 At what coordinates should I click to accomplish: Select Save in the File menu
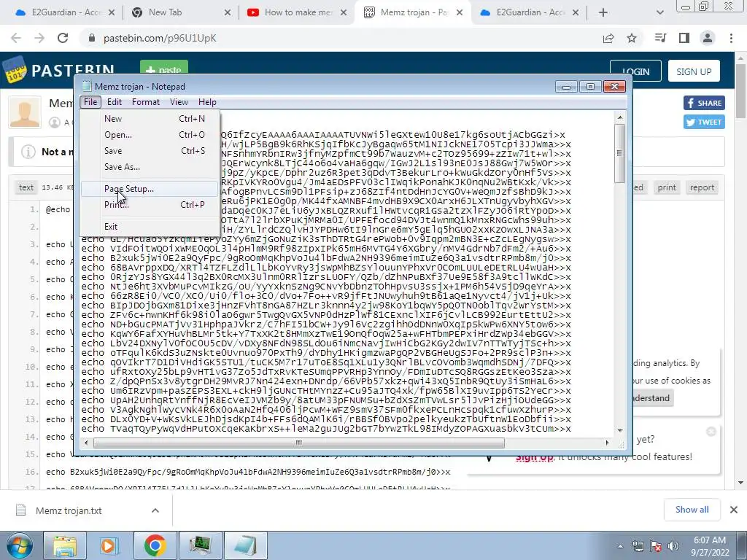[x=150, y=151]
